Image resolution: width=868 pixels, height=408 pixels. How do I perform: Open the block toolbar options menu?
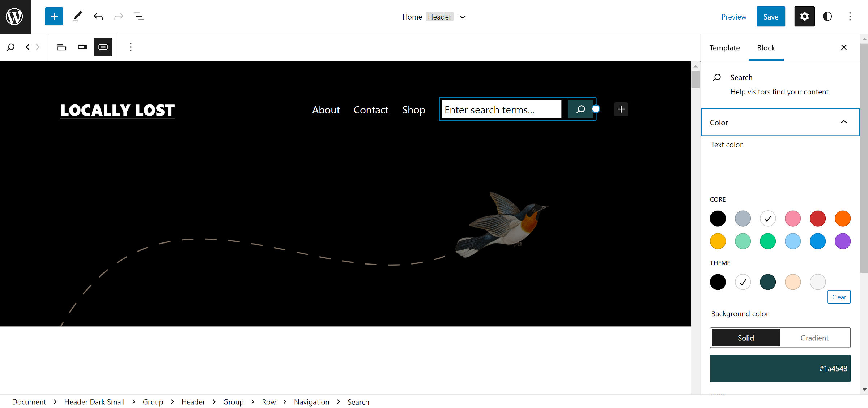click(x=131, y=47)
